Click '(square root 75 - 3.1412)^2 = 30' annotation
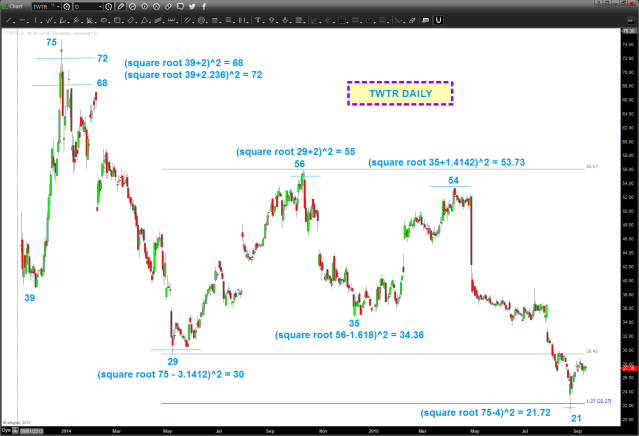The width and height of the screenshot is (639, 436). 170,374
